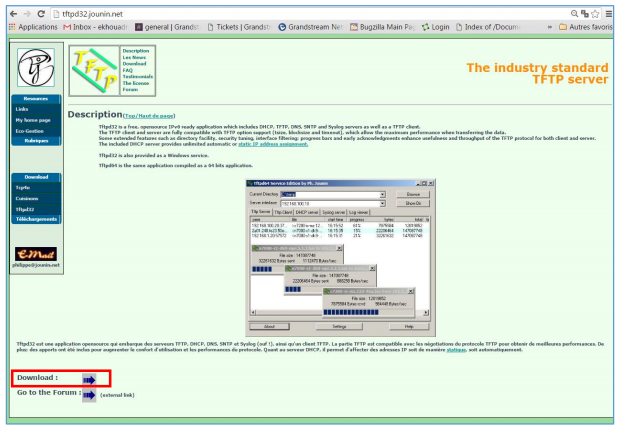Click the Description section heading
Screen dimensions: 617x432
(x=95, y=114)
